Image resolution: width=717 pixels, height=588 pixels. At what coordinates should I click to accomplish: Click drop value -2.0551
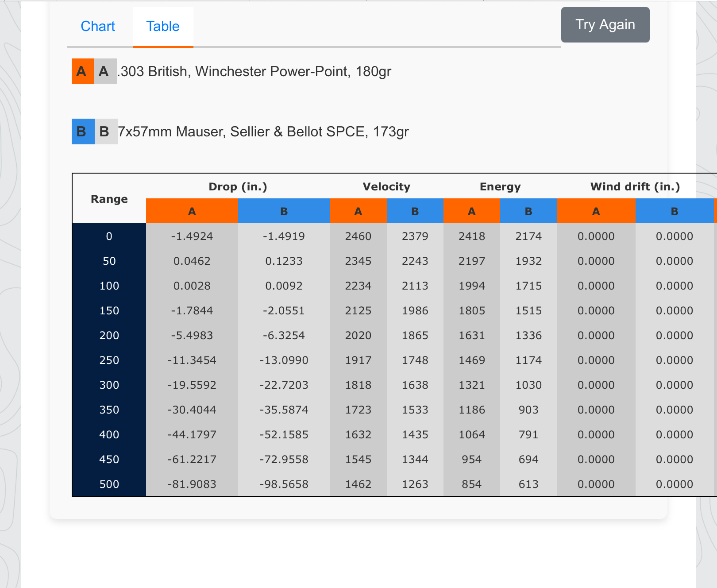pos(284,310)
